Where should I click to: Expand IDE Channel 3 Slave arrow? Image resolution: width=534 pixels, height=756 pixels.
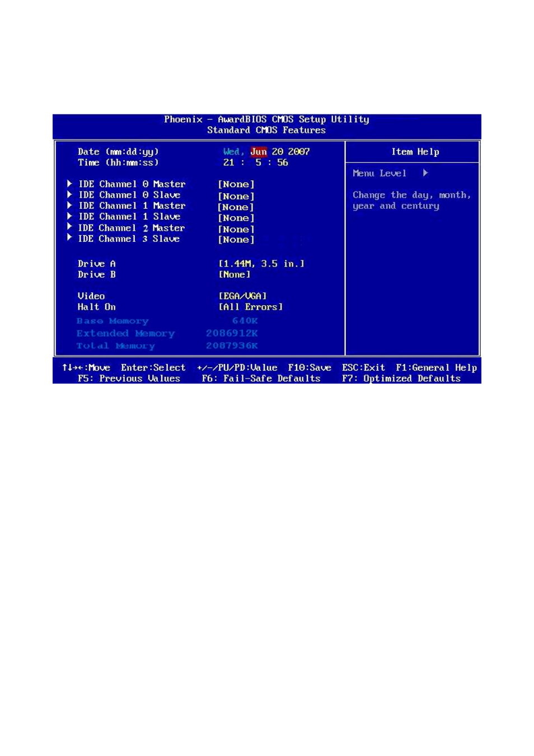69,237
